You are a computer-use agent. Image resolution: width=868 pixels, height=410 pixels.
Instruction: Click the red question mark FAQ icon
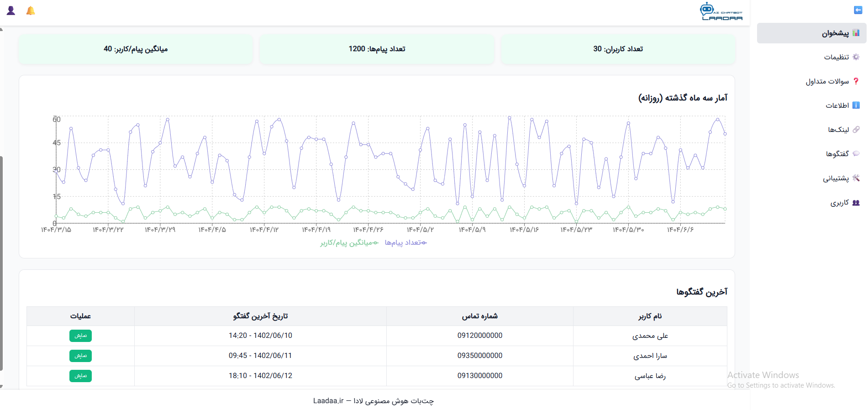pos(856,81)
